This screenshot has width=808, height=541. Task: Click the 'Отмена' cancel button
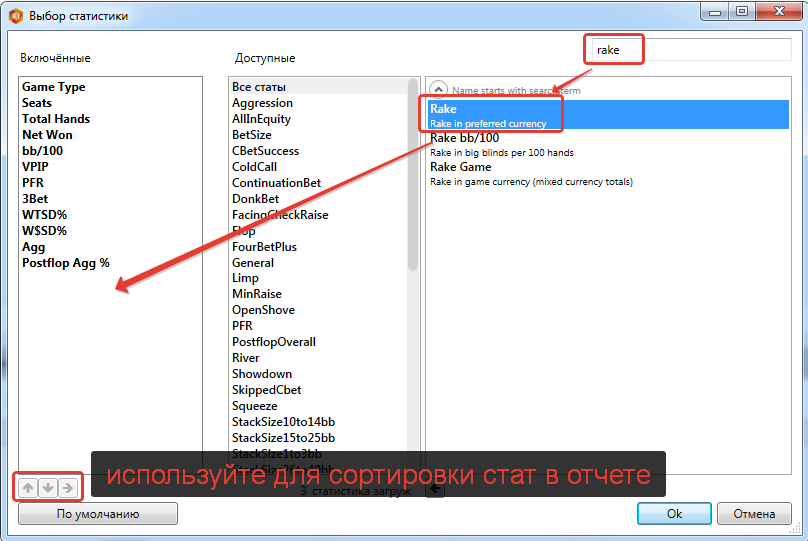tap(753, 513)
